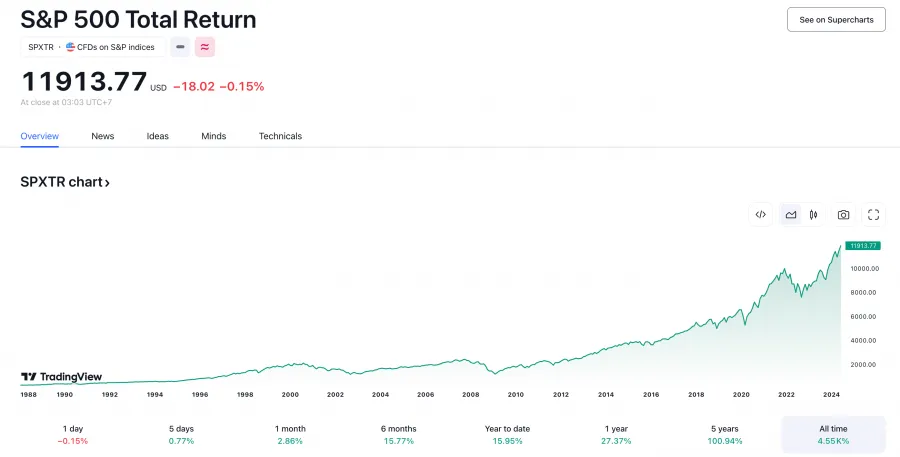Click the gray dash badge near ticker
Screen dimensions: 900x457
click(180, 47)
